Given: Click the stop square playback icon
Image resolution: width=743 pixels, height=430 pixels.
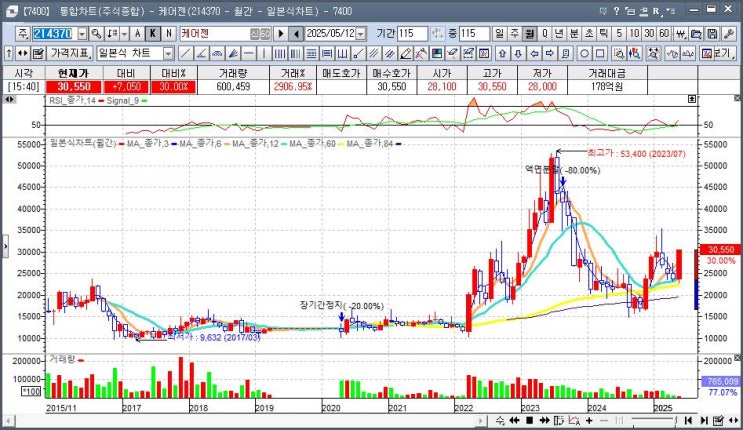Looking at the screenshot, I should 530,420.
